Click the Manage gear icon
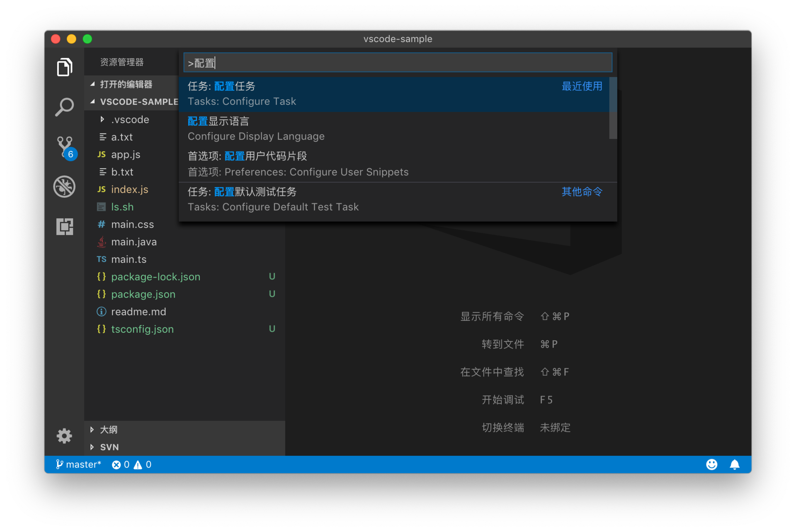Viewport: 796px width, 532px height. (64, 436)
